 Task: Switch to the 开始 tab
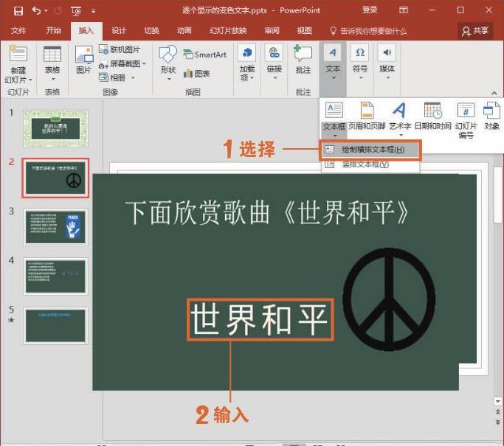(x=53, y=31)
